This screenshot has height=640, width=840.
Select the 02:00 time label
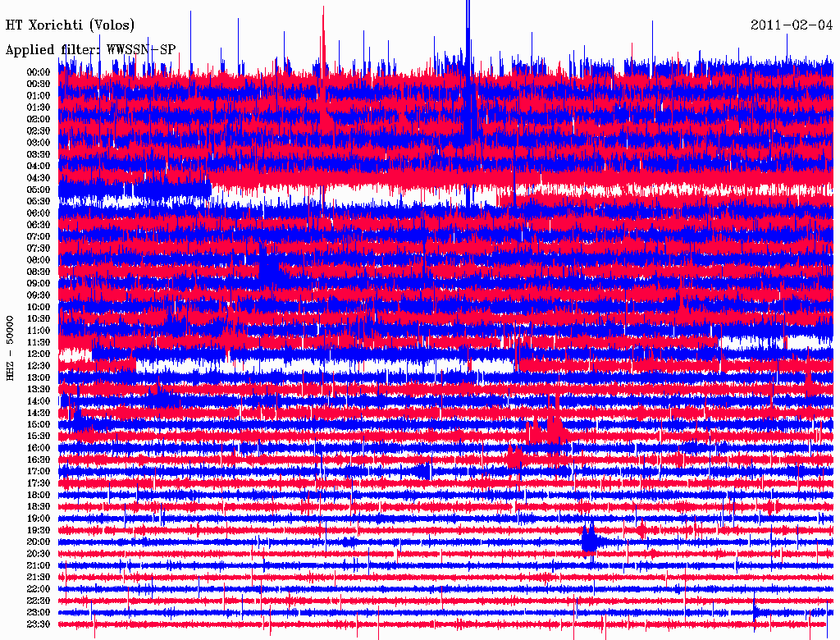tap(39, 120)
